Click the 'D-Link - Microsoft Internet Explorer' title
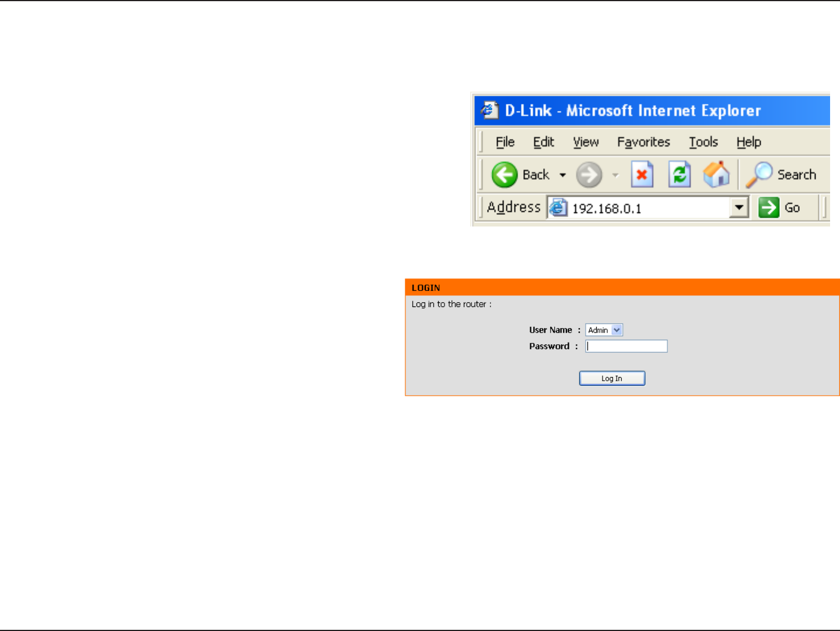The width and height of the screenshot is (840, 631). pyautogui.click(x=633, y=110)
